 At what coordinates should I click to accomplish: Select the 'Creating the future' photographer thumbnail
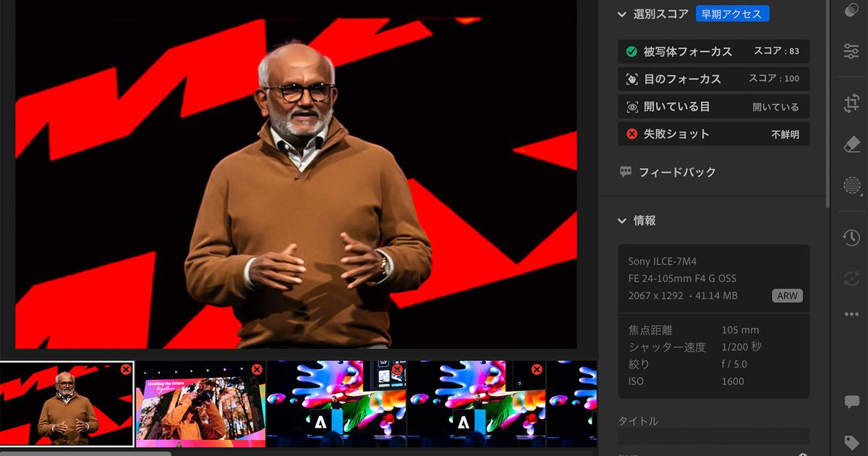point(200,404)
